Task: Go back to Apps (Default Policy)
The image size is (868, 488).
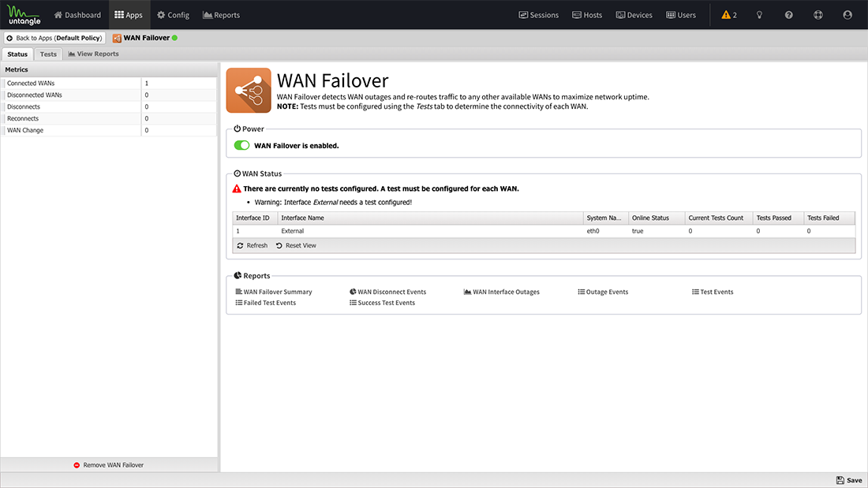Action: click(x=54, y=38)
